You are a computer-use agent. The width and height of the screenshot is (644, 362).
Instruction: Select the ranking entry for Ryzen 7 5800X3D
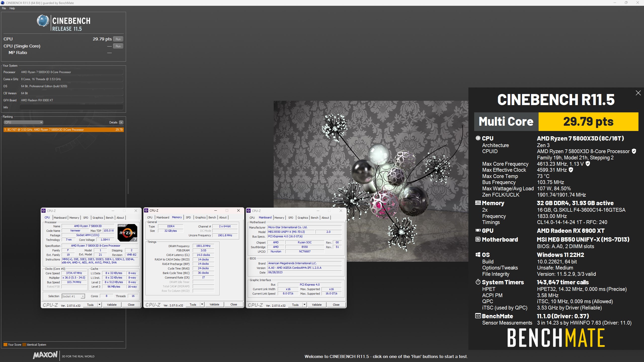point(64,130)
